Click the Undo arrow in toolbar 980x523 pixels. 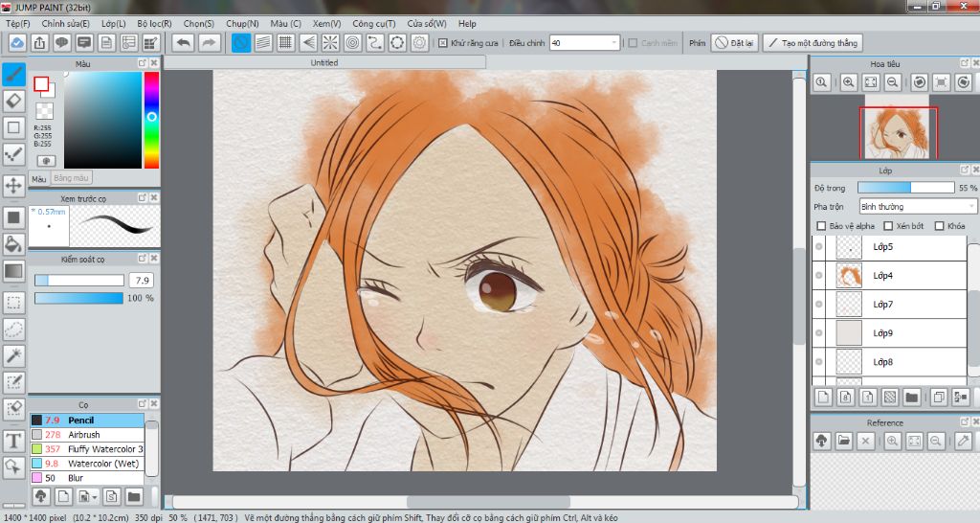point(183,42)
